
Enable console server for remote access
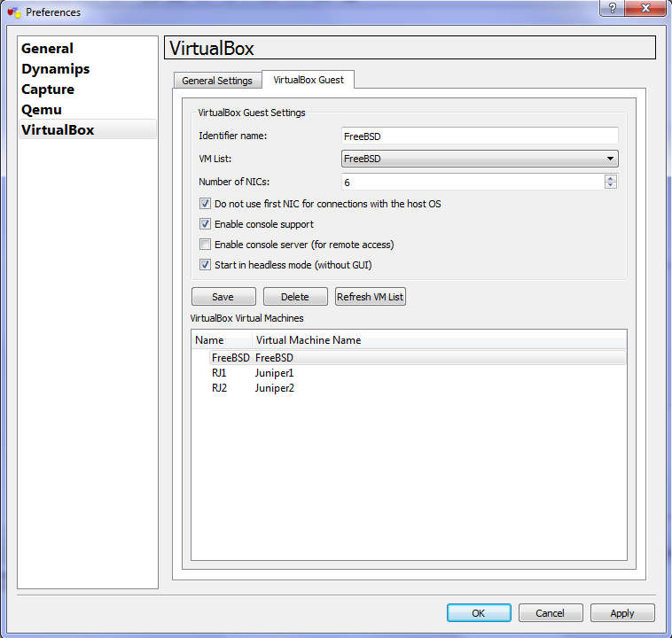click(206, 245)
